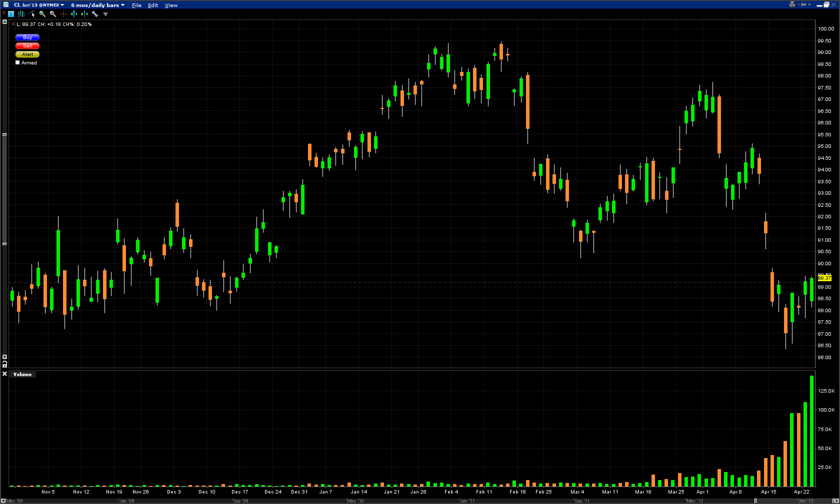Screen dimensions: 840x504
Task: Select the text annotation T tool
Action: point(11,14)
